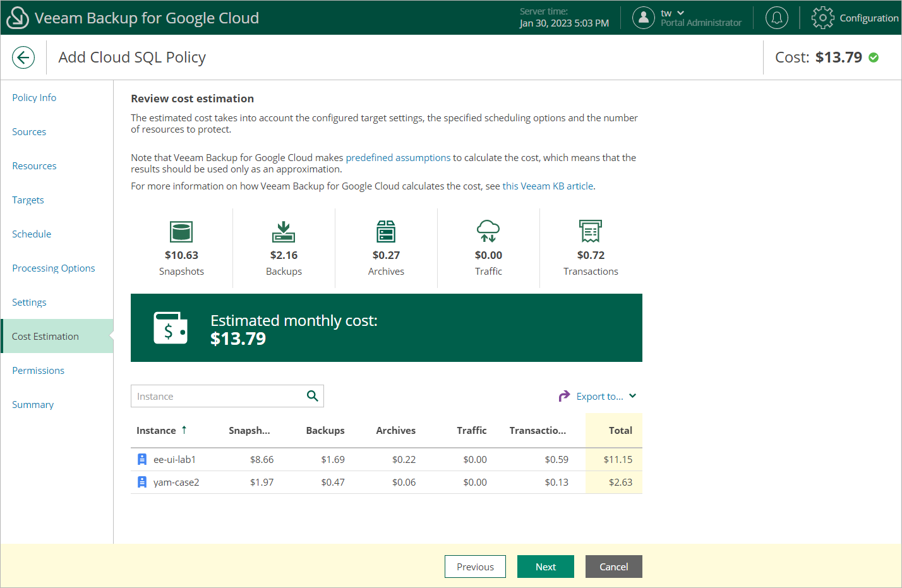Click the $2.63 total cell
The width and height of the screenshot is (902, 588).
[620, 482]
